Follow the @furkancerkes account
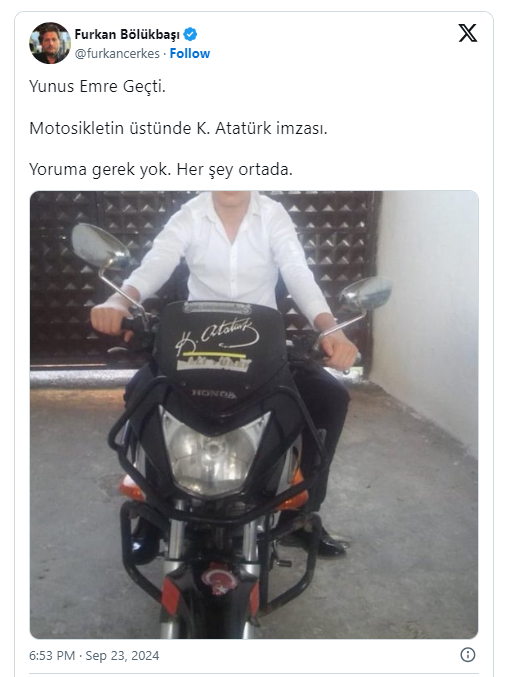514x677 pixels. point(190,54)
